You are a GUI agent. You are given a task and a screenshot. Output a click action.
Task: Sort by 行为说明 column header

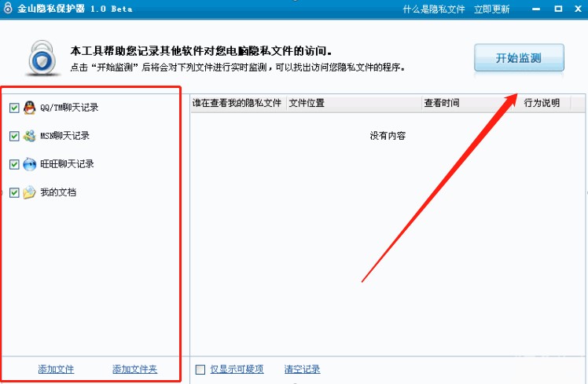(542, 103)
